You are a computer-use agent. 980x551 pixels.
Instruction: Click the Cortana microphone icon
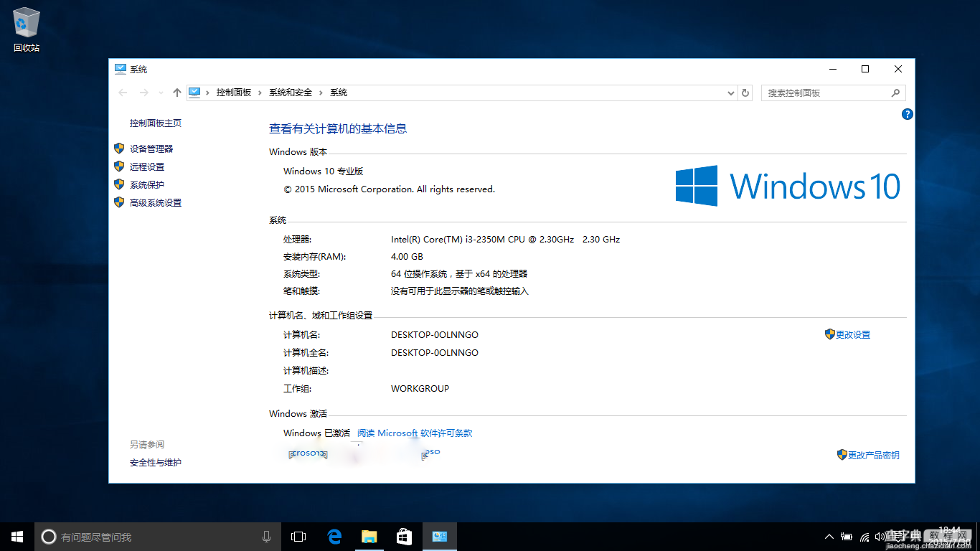pyautogui.click(x=266, y=537)
